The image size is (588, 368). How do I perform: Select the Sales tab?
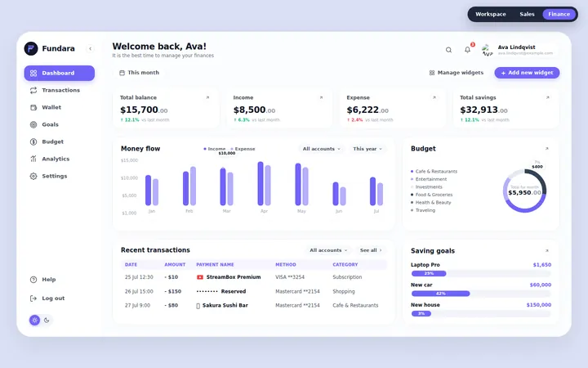point(527,14)
